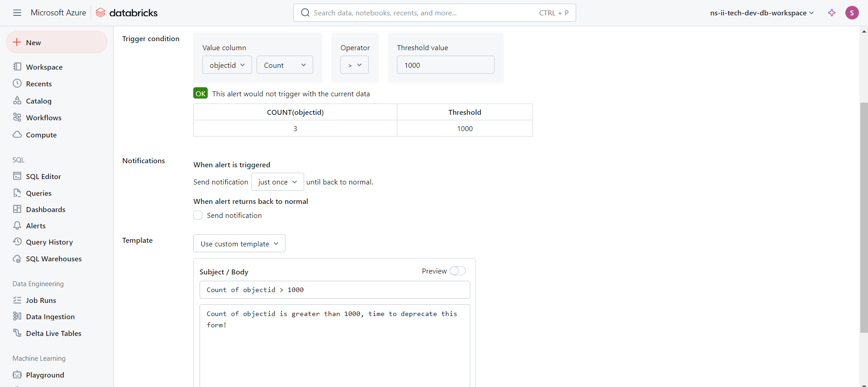Click the Alerts bell icon
This screenshot has height=387, width=868.
point(17,225)
